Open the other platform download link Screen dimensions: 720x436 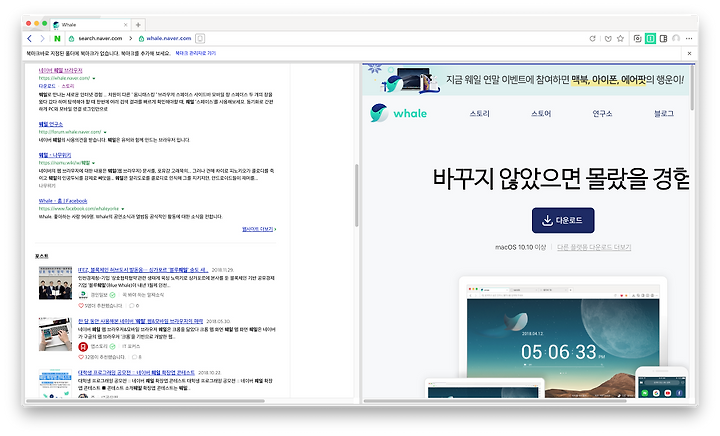(594, 247)
